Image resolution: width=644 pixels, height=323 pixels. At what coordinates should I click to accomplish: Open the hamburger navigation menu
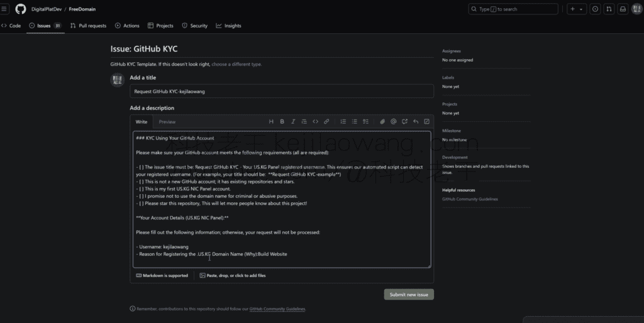point(4,9)
